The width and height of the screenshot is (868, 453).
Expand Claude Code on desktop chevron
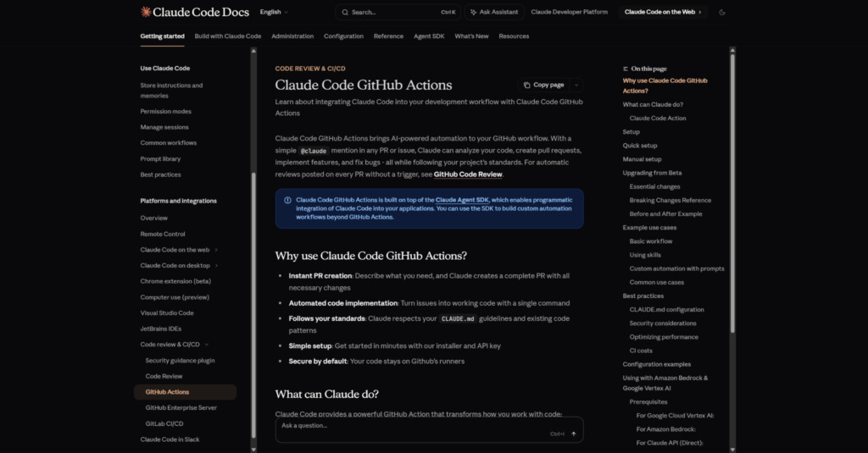216,266
